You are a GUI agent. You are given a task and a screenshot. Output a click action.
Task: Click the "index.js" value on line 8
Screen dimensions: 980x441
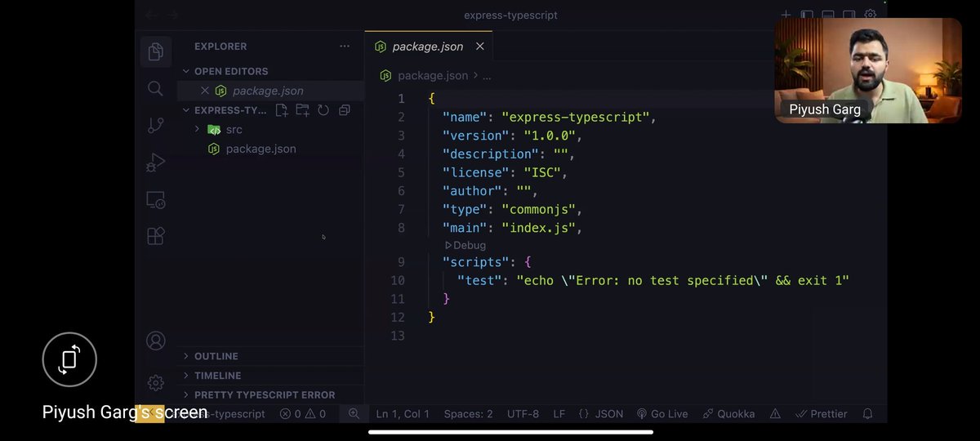click(x=539, y=228)
